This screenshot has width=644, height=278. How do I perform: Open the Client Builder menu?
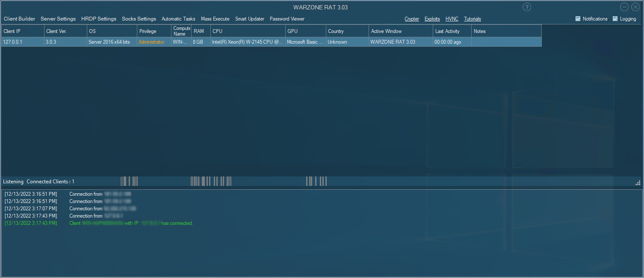[20, 19]
